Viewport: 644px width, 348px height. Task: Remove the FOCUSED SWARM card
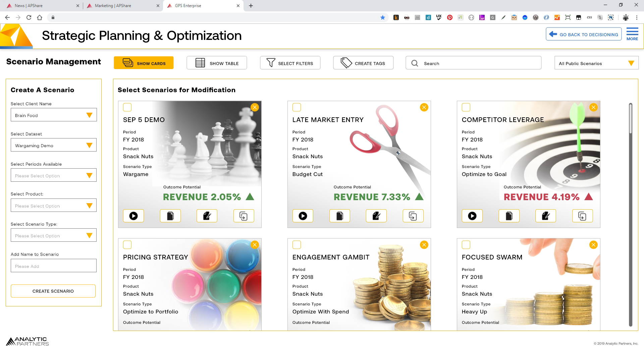[594, 245]
